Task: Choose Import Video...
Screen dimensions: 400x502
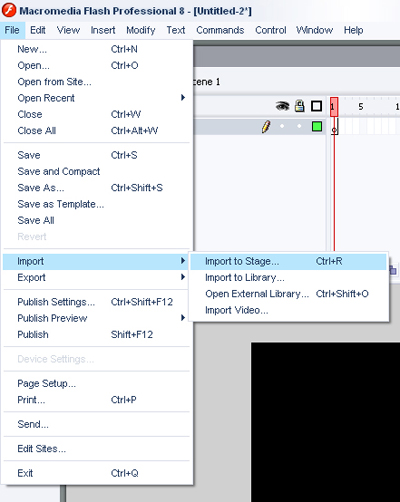Action: pyautogui.click(x=289, y=310)
